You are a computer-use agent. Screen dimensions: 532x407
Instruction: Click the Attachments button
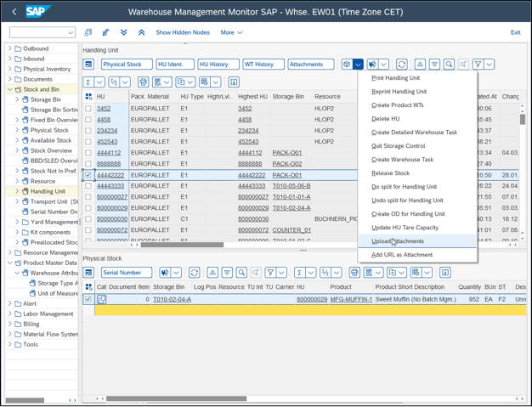click(x=311, y=64)
